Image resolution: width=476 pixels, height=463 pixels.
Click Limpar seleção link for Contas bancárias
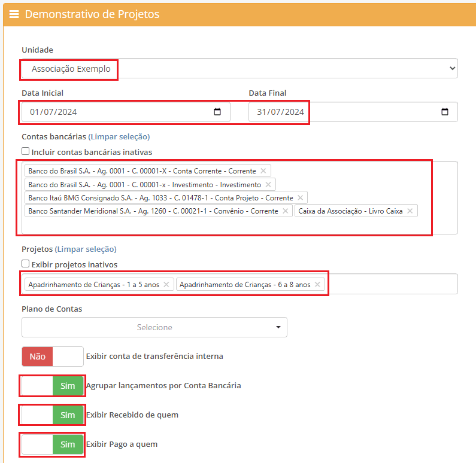click(x=119, y=137)
